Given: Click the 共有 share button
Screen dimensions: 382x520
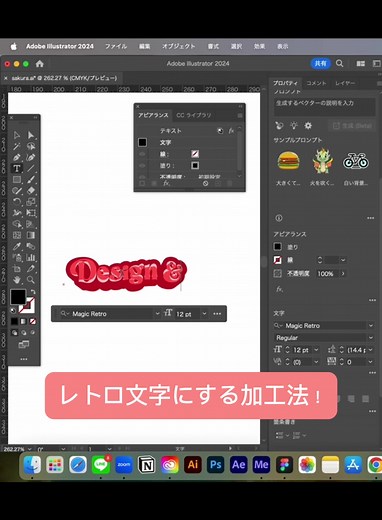Looking at the screenshot, I should (320, 63).
